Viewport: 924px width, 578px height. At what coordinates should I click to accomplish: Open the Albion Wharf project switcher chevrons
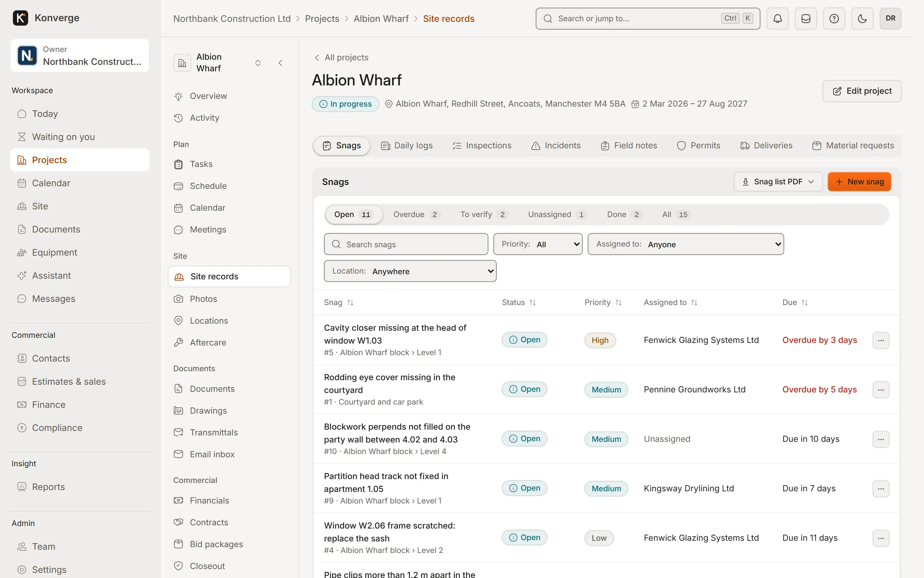(x=258, y=63)
